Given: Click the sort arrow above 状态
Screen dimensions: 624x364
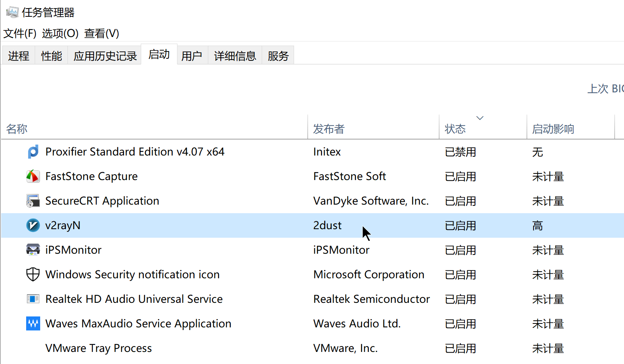Looking at the screenshot, I should (480, 118).
